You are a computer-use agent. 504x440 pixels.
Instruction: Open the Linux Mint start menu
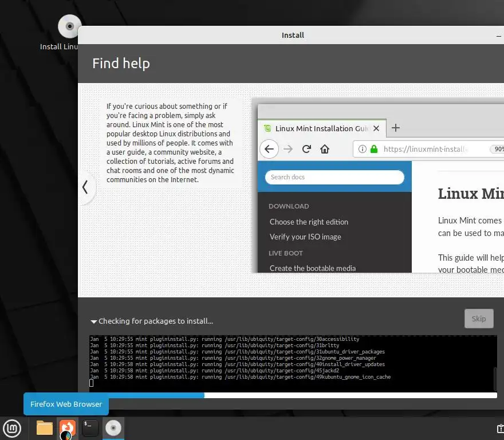tap(12, 429)
